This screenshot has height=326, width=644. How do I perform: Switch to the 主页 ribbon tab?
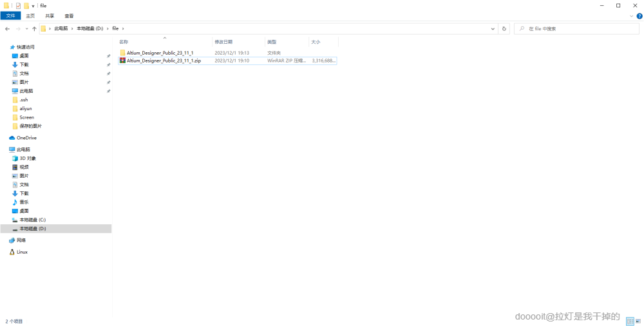(x=30, y=15)
